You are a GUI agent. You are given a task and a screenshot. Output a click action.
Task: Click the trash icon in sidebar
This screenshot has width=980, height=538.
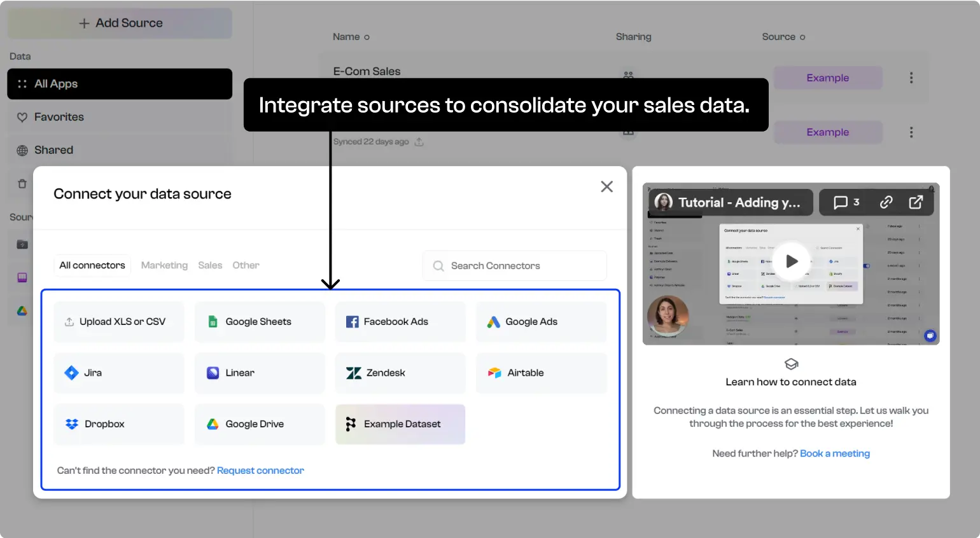tap(22, 184)
